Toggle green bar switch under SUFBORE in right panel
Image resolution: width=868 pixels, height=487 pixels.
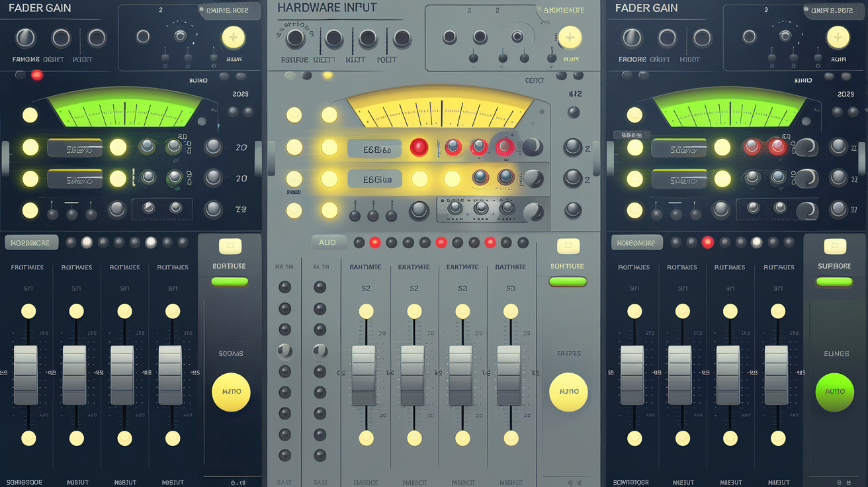point(834,282)
